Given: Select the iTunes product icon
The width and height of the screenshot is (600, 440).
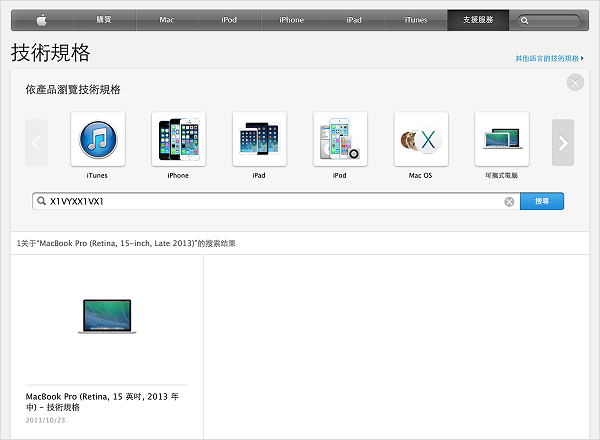Looking at the screenshot, I should 98,139.
